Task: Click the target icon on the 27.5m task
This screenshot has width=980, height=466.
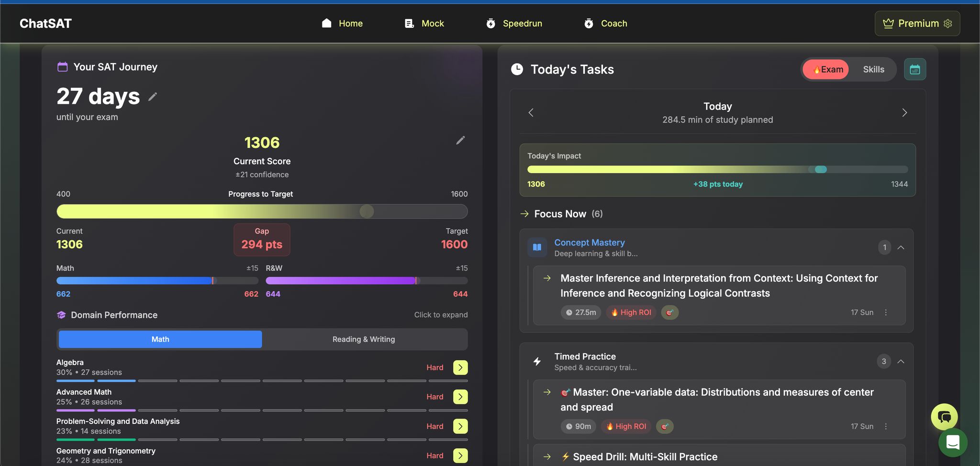Action: point(669,312)
